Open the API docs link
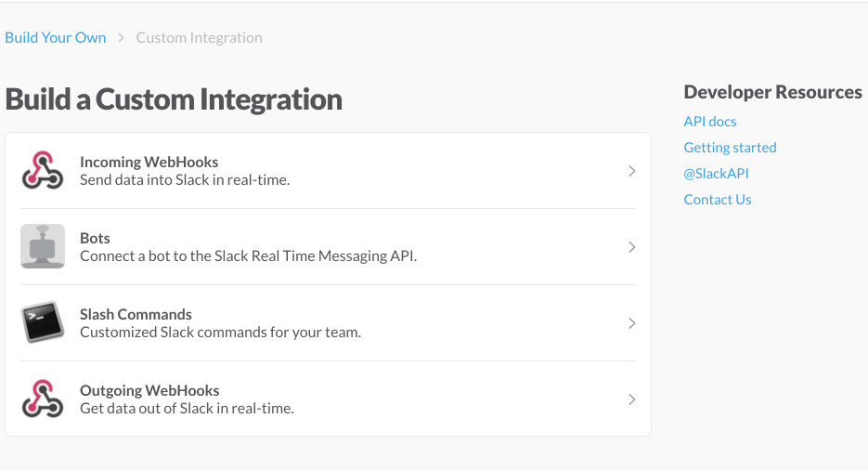868x471 pixels. (x=710, y=122)
